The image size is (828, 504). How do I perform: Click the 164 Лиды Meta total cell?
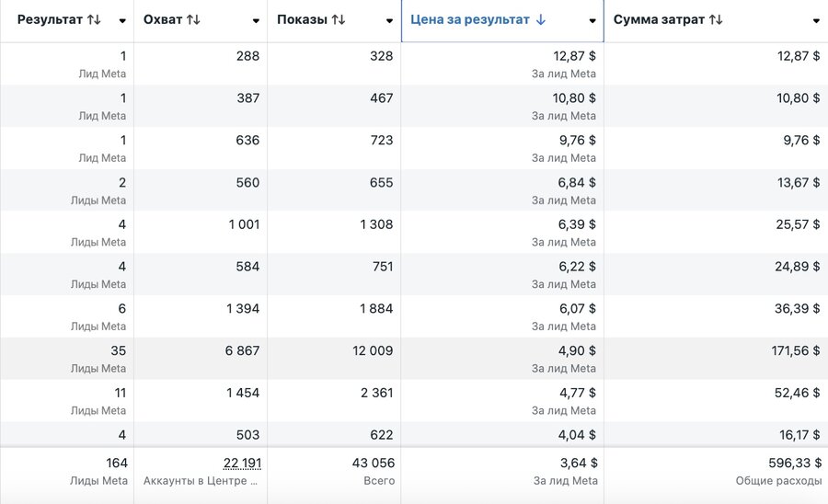point(67,471)
